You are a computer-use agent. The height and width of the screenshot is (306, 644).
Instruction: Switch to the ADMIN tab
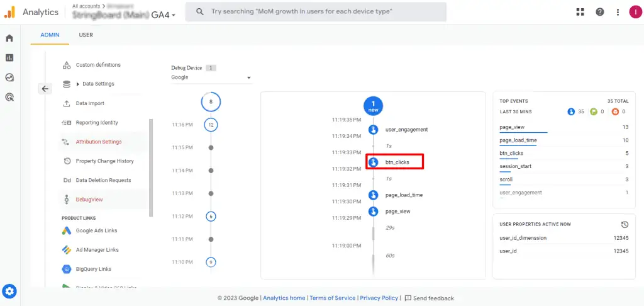coord(50,35)
